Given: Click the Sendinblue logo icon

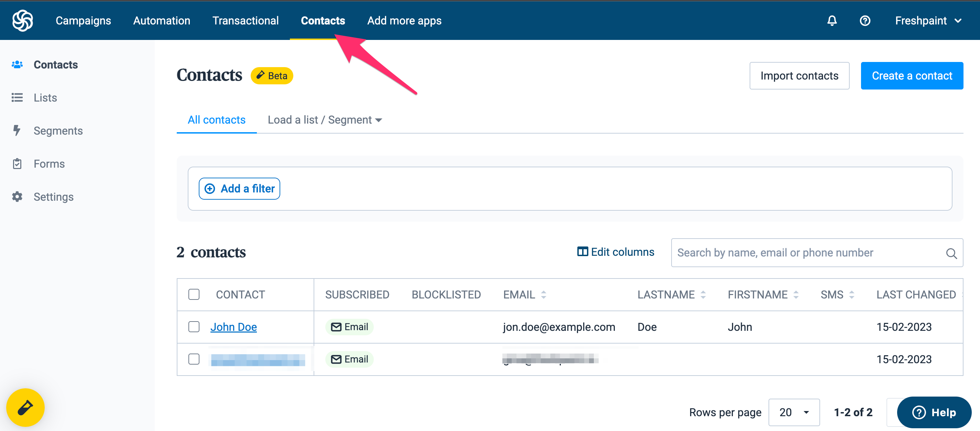Looking at the screenshot, I should pos(22,21).
